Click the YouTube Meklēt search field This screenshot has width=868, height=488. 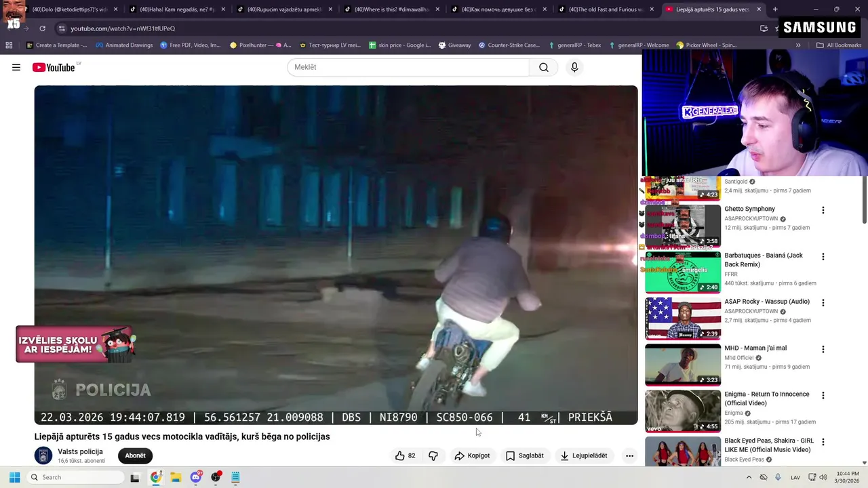(x=408, y=67)
